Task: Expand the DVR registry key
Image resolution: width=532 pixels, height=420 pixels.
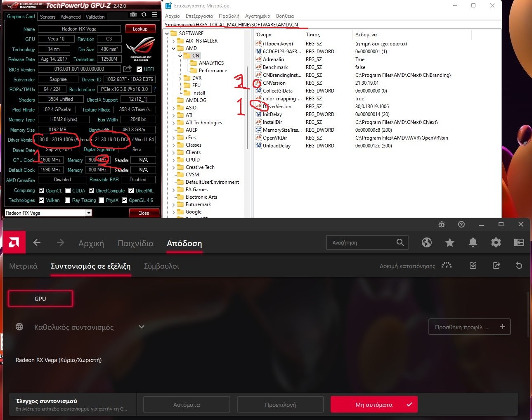Action: coord(180,78)
